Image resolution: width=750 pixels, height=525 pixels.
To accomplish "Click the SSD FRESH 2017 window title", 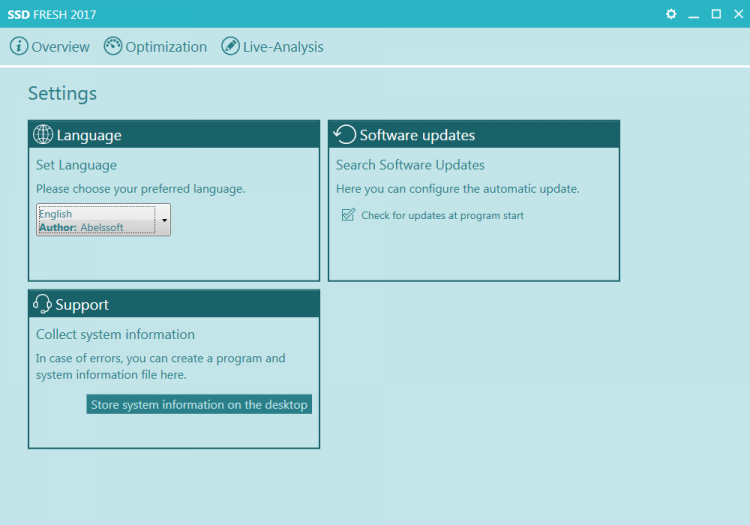I will point(52,14).
